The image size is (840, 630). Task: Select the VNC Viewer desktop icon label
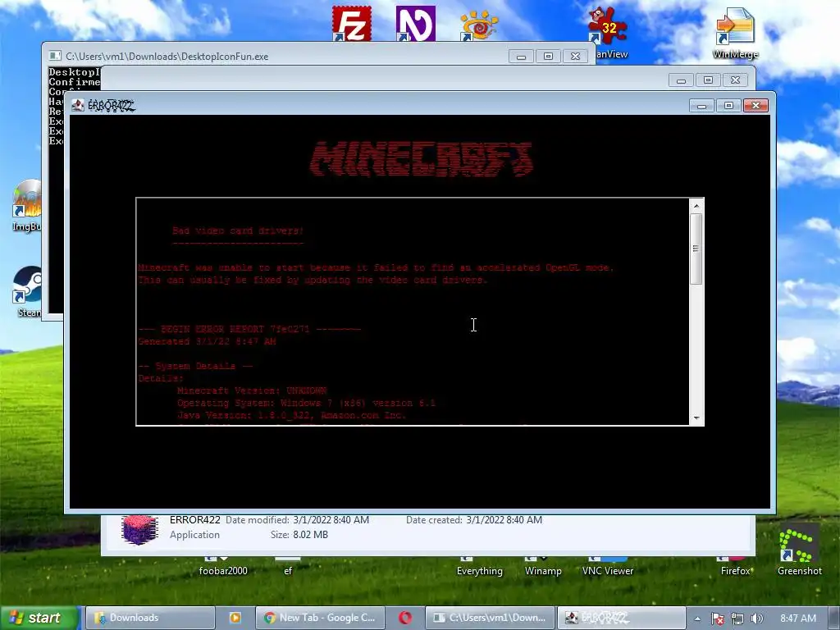608,571
